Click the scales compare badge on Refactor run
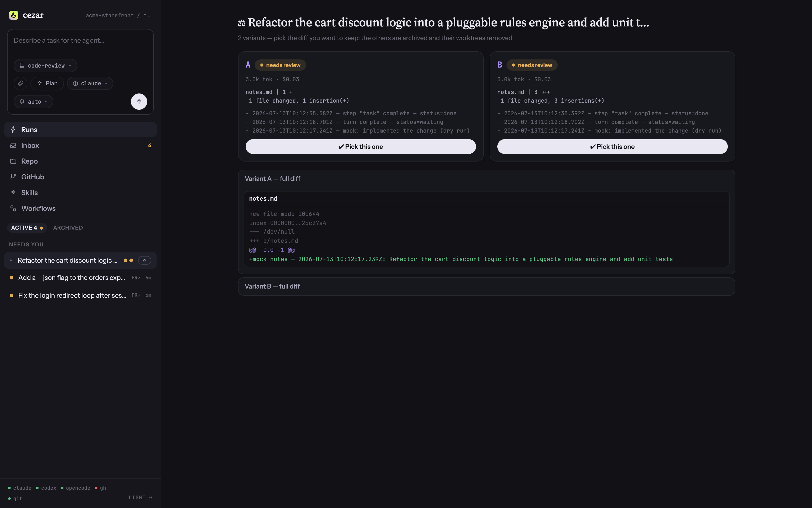Viewport: 812px width, 508px height. (145, 260)
